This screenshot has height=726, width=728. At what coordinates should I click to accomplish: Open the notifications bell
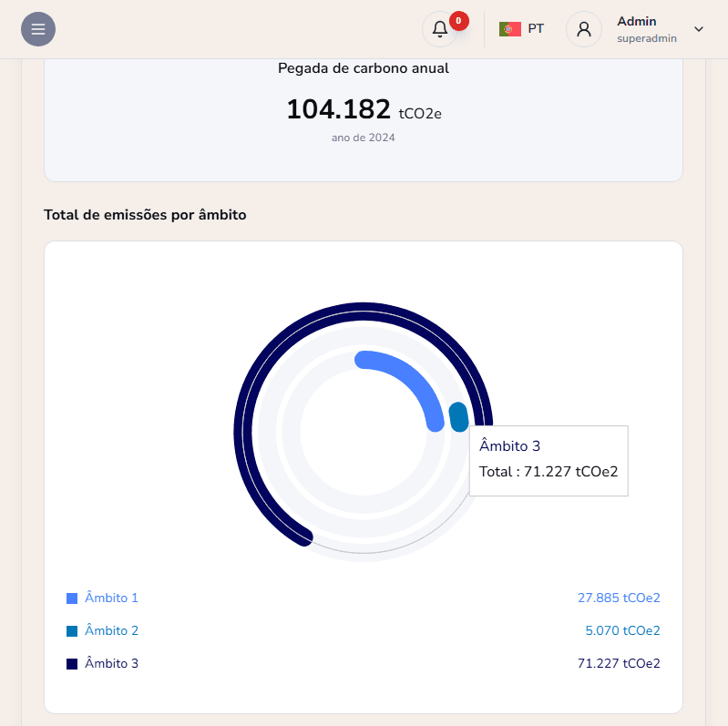click(439, 29)
